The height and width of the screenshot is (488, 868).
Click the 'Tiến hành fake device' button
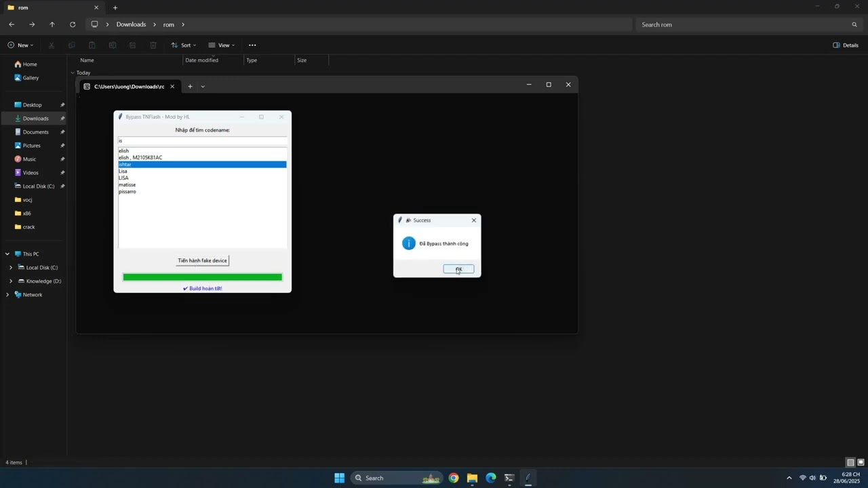coord(202,260)
